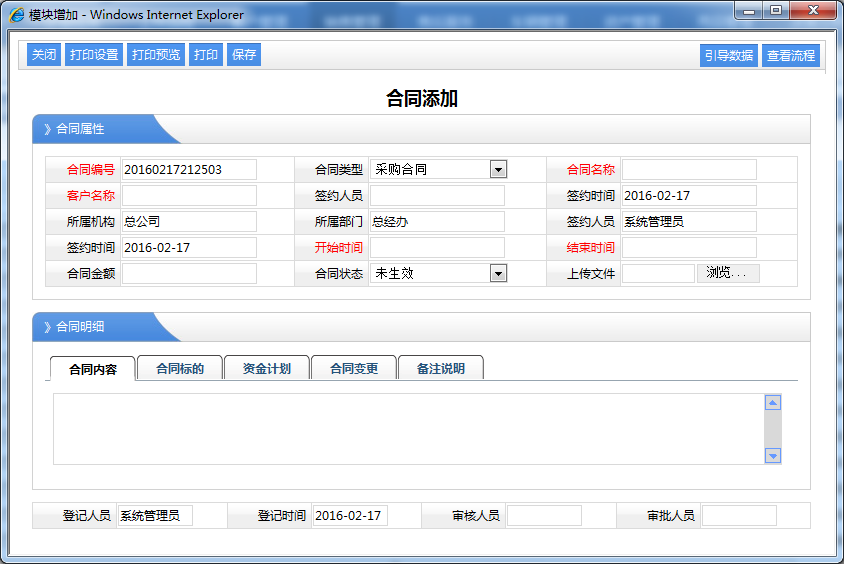Click the 合同名称 input field

pyautogui.click(x=689, y=170)
